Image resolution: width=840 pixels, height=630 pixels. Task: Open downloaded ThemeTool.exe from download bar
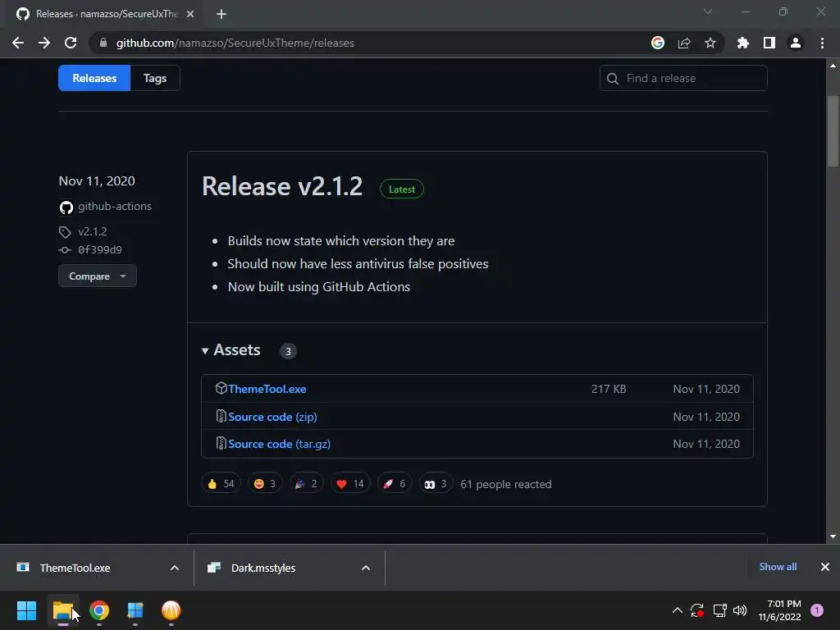(75, 568)
